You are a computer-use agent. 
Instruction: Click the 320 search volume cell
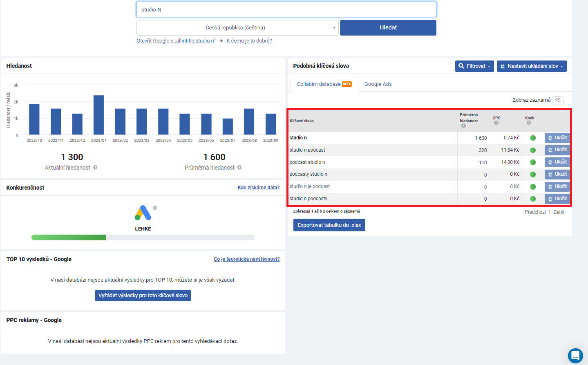pyautogui.click(x=483, y=150)
